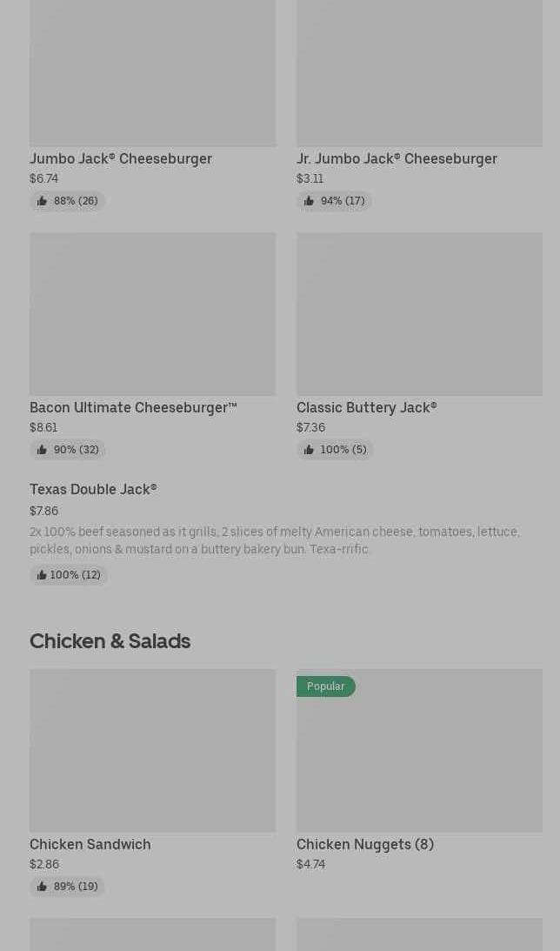
Task: Select the Classic Buttery Jack photo
Action: tap(419, 314)
